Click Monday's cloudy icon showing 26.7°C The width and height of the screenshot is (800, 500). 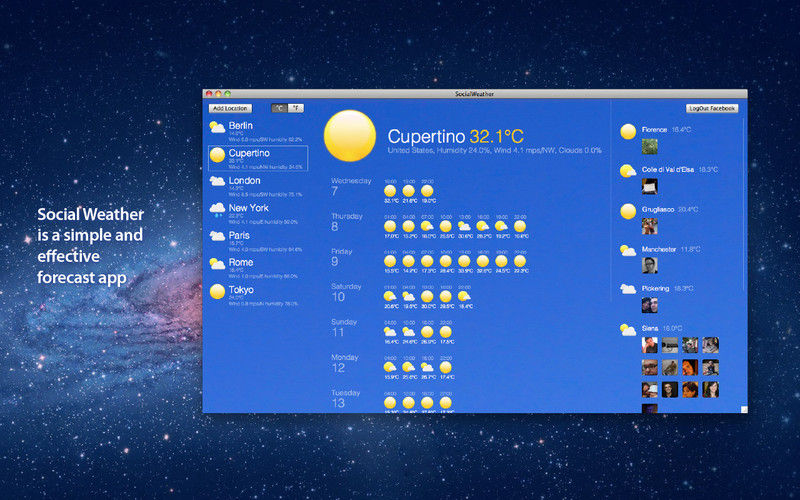tap(428, 367)
